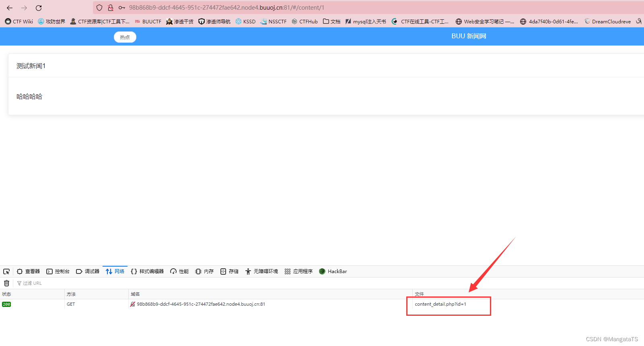Open the Web安全学习笔记 bookmark

[x=485, y=21]
